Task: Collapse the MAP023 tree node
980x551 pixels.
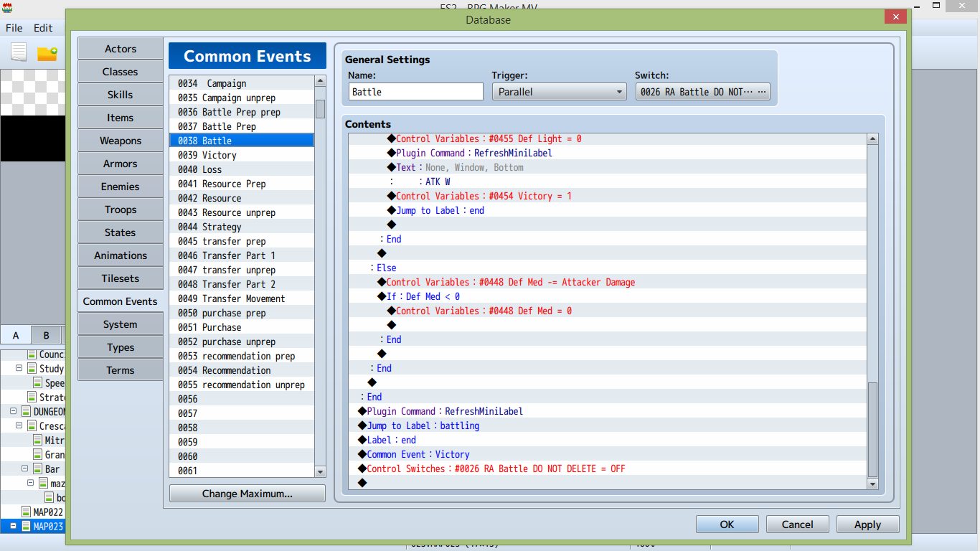Action: click(x=14, y=526)
